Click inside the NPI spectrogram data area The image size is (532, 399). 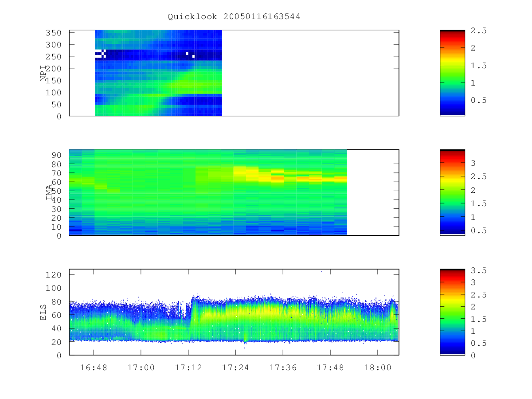click(158, 73)
